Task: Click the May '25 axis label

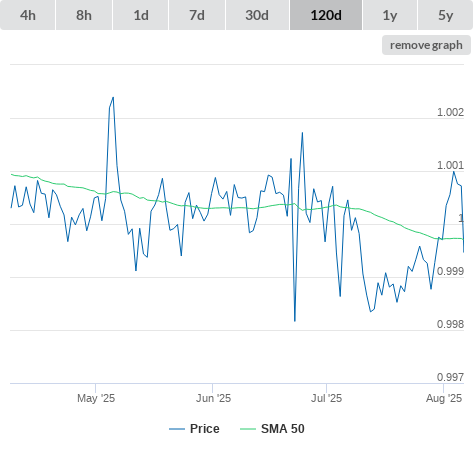Action: [96, 398]
